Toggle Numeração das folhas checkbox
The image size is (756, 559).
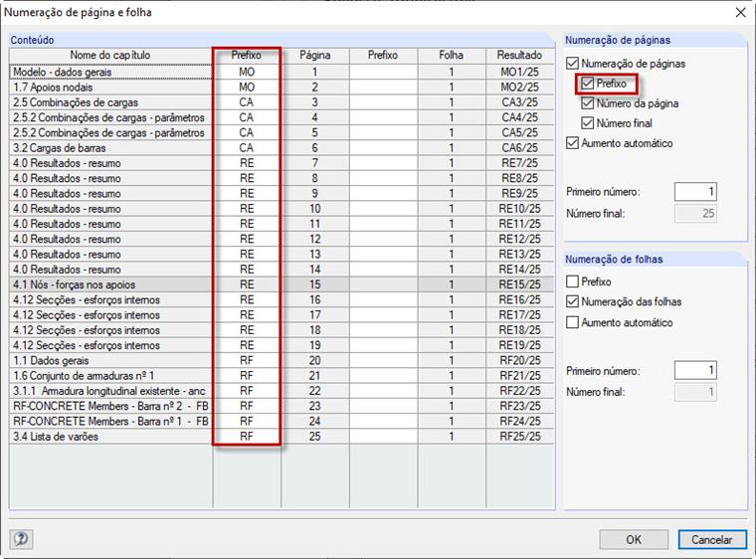[572, 302]
